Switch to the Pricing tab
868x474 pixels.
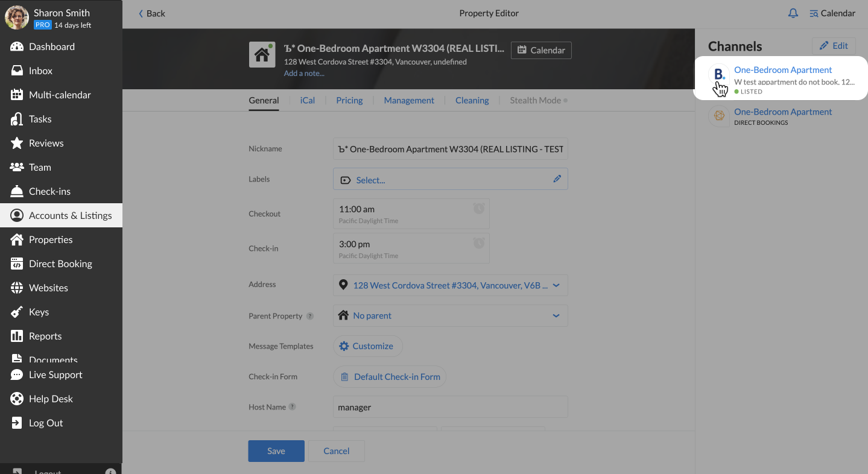tap(349, 101)
